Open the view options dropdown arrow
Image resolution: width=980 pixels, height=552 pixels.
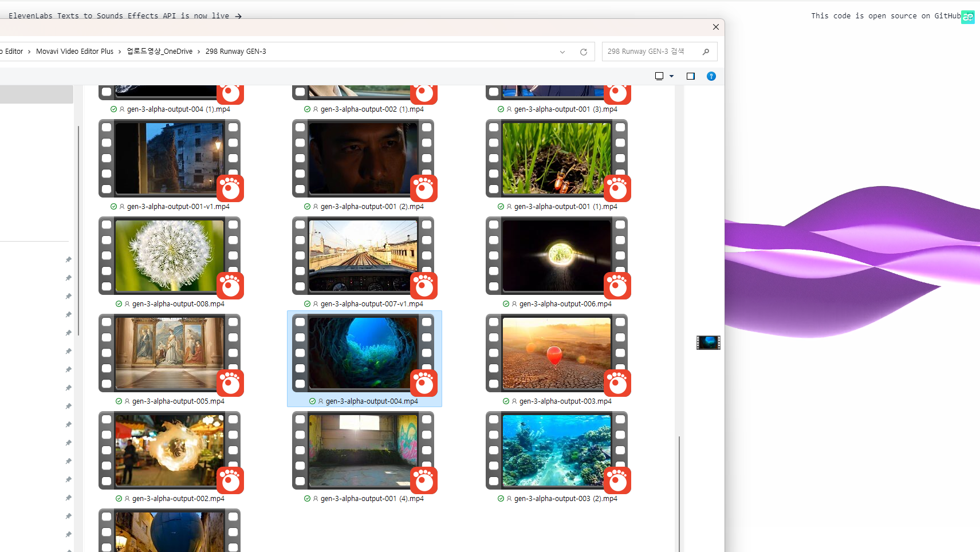coord(672,76)
